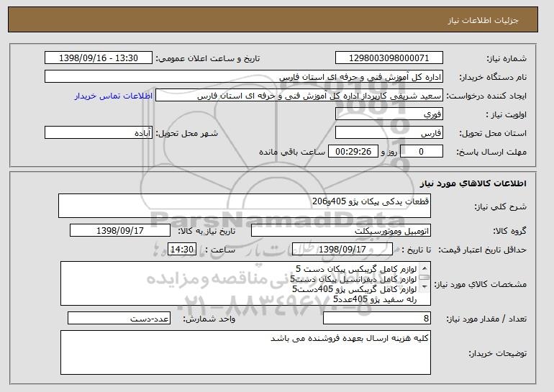The image size is (554, 392).
Task: Click the ایجاد کننده درخواست field
Action: (299, 96)
